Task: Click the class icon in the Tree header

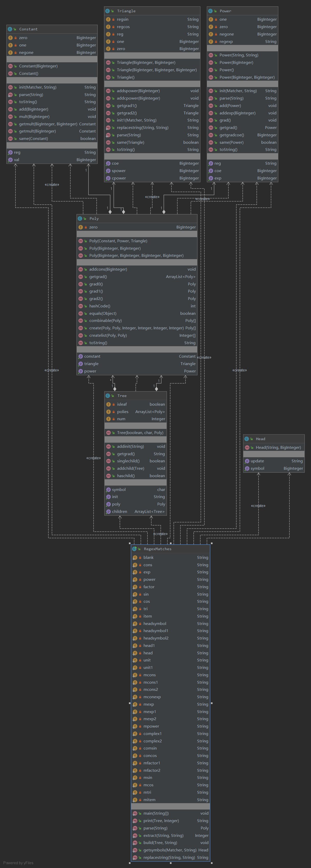Action: pyautogui.click(x=108, y=396)
